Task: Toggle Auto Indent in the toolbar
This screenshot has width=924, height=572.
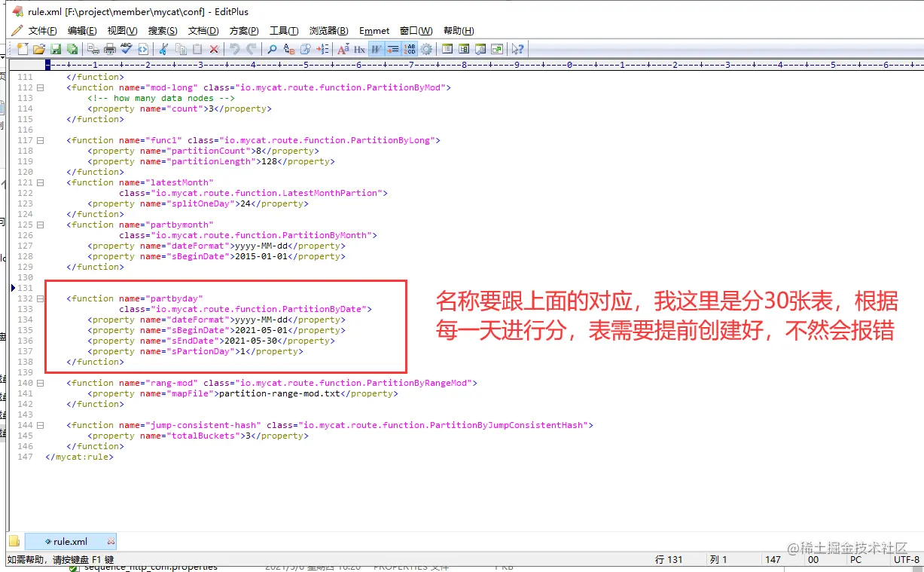Action: [392, 49]
